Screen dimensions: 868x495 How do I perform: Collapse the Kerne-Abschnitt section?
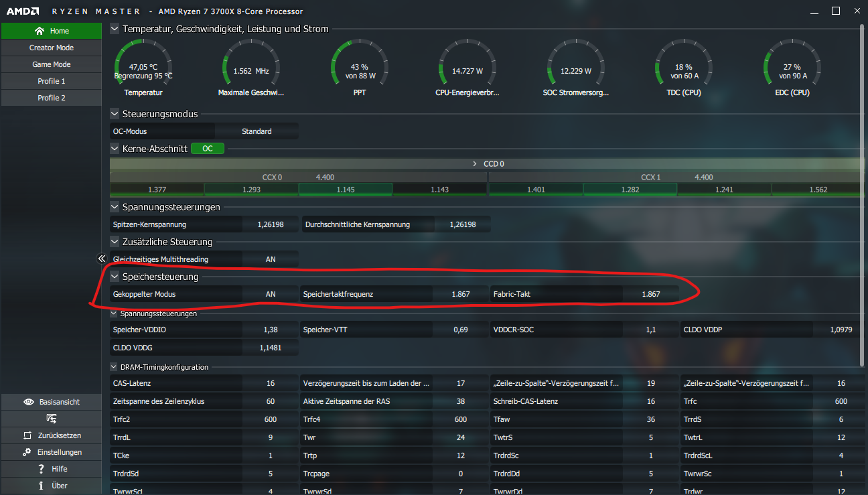click(115, 149)
